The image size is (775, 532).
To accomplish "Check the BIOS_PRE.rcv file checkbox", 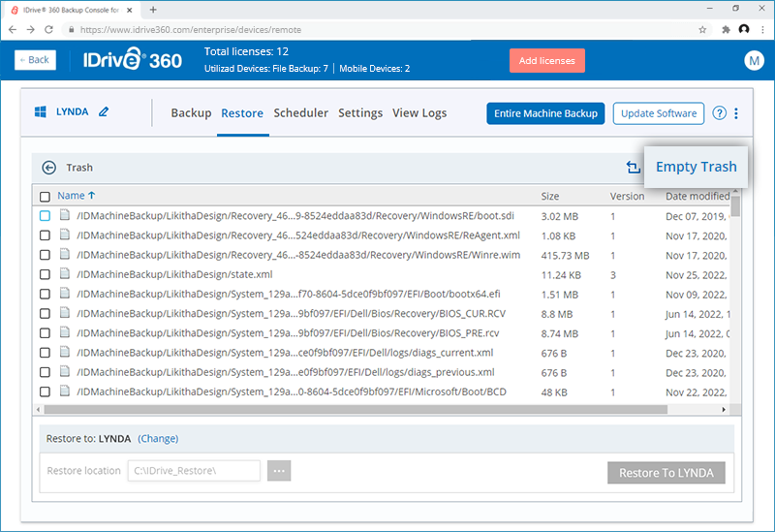I will (45, 332).
